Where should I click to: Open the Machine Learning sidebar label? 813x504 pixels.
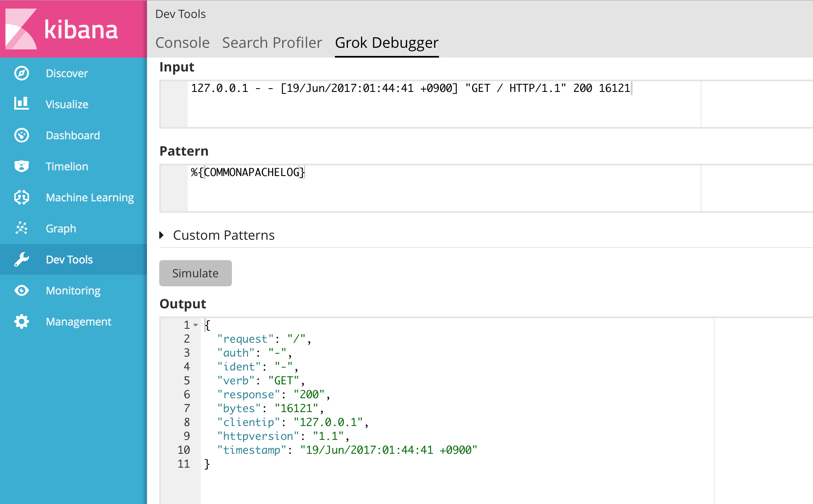tap(90, 198)
